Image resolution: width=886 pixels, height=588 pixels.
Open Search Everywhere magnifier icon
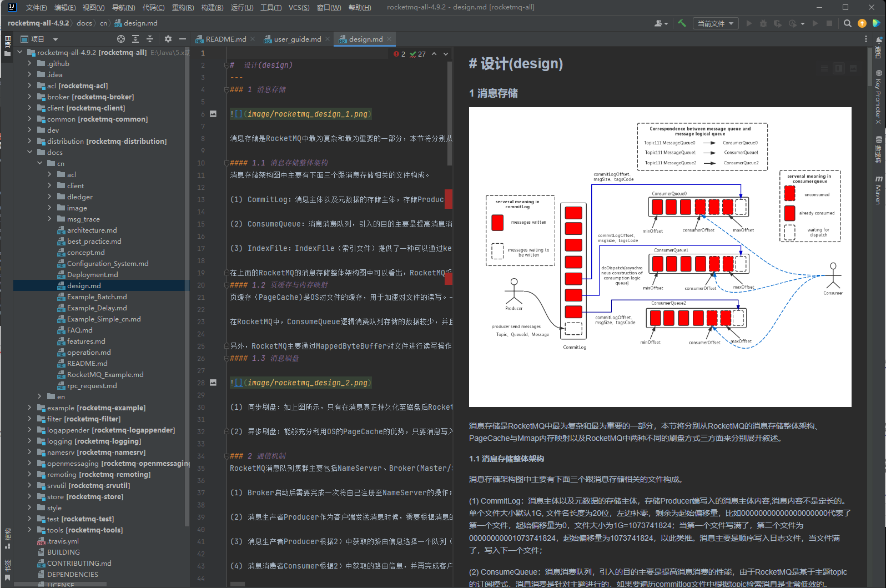point(847,23)
